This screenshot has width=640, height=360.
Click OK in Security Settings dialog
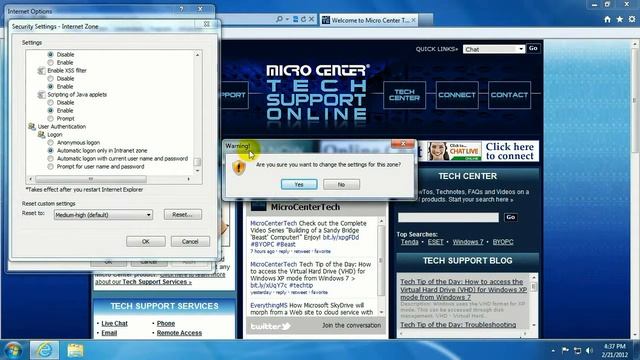pos(146,242)
